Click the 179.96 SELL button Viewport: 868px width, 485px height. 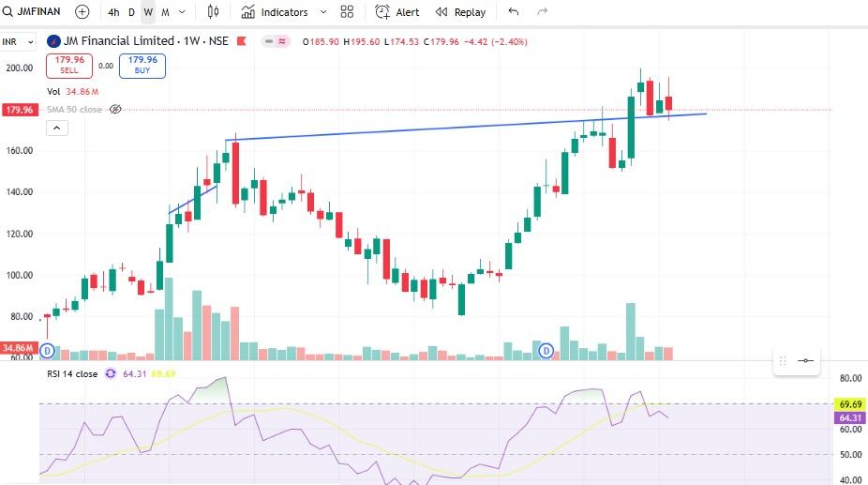pos(69,66)
